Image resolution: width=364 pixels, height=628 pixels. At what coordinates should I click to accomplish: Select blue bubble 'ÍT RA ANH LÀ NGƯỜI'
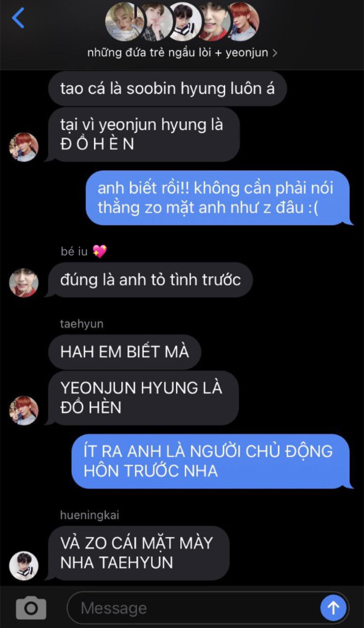(212, 461)
